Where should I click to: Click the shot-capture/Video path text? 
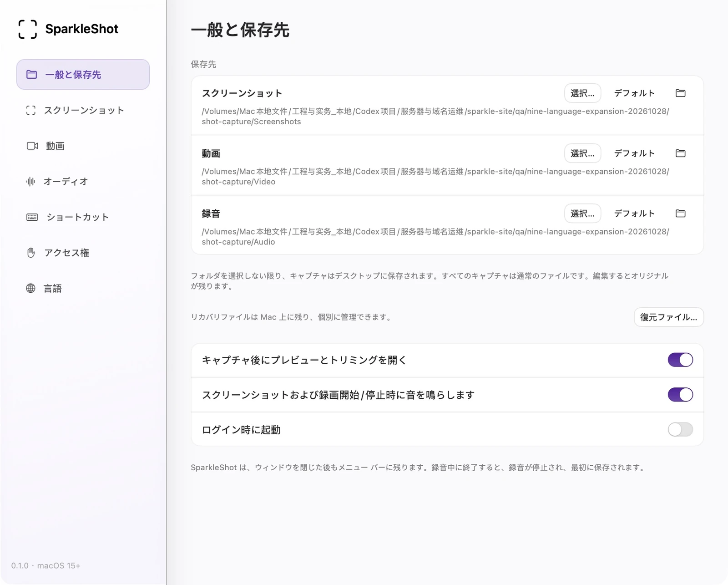(435, 176)
